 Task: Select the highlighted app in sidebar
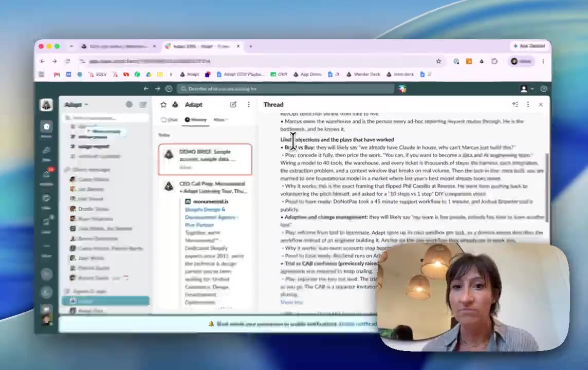point(105,301)
